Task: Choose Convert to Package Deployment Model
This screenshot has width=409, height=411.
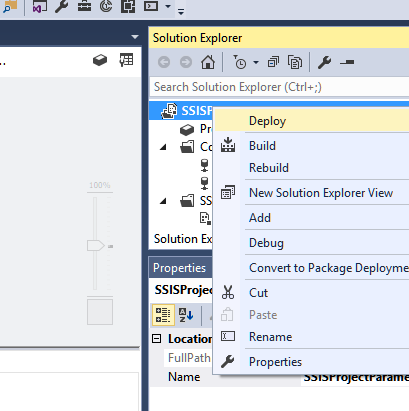Action: (311, 268)
